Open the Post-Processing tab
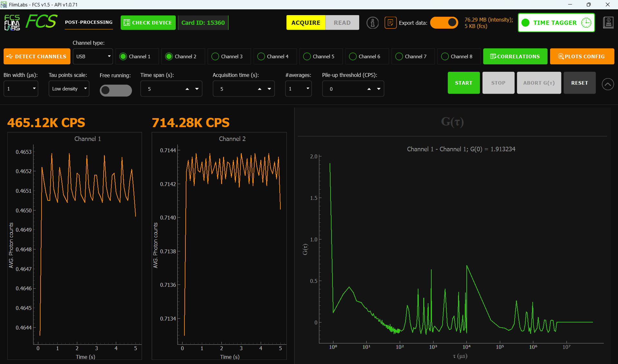 coord(89,22)
